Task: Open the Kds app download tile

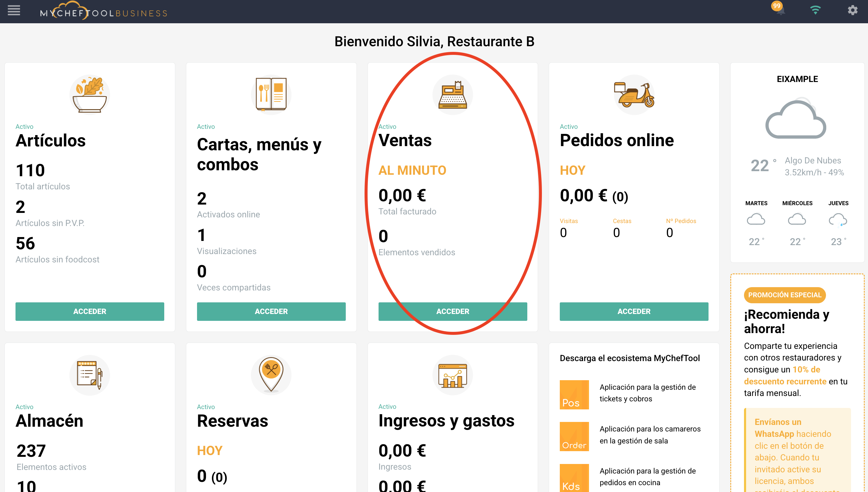Action: [x=574, y=478]
